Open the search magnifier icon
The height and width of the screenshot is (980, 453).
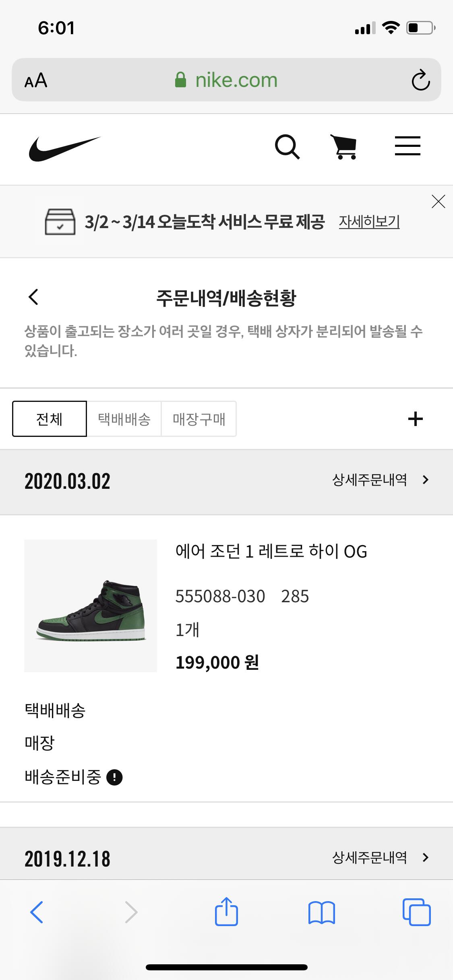tap(287, 147)
